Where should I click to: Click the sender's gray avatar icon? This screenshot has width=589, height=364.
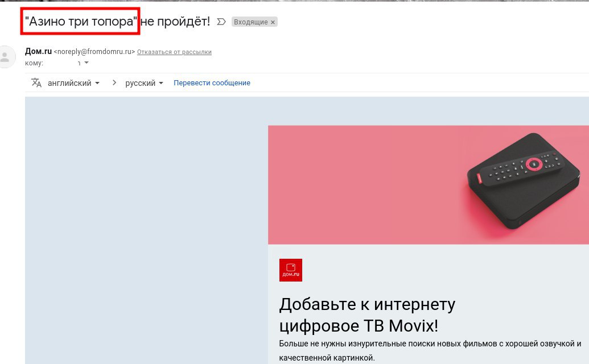(6, 57)
